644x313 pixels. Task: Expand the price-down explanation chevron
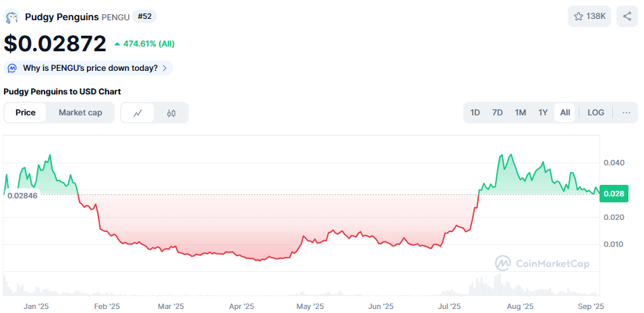click(165, 68)
